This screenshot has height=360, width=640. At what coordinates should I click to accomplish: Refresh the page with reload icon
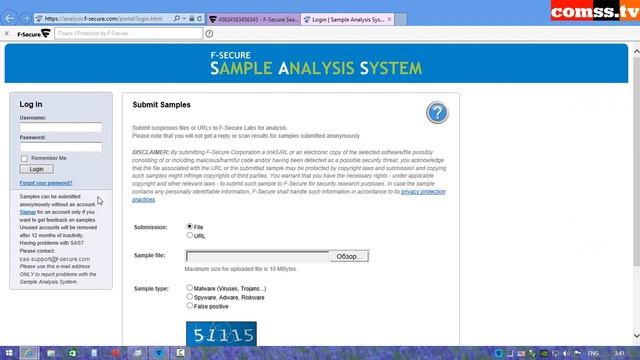pyautogui.click(x=199, y=18)
